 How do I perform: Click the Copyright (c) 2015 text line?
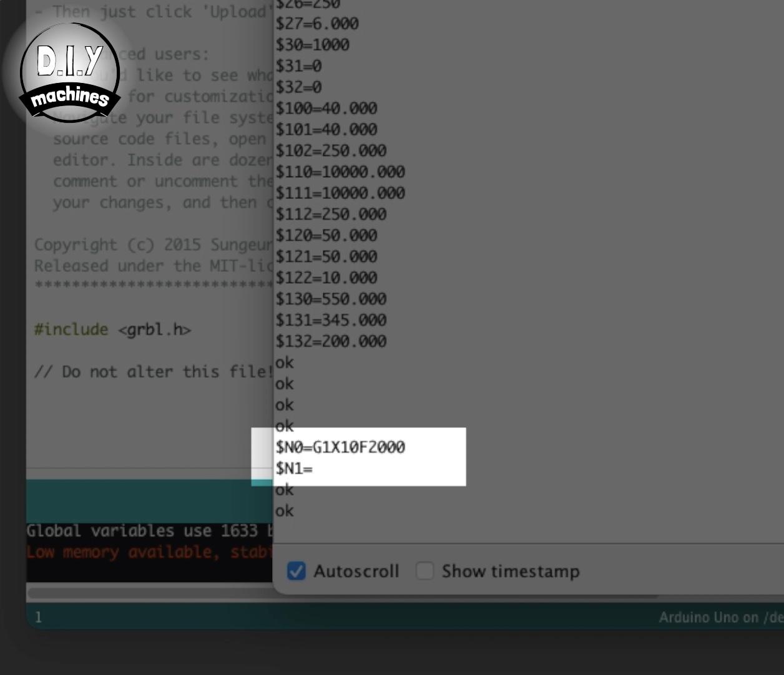(144, 245)
